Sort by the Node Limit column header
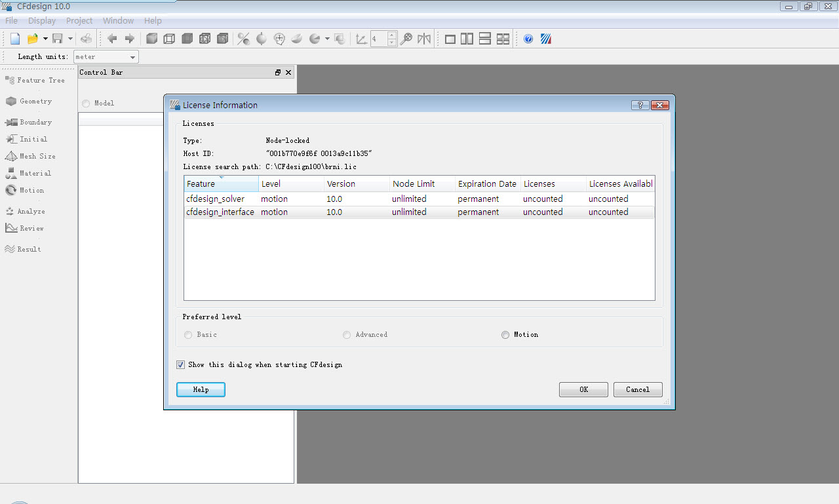This screenshot has height=504, width=839. (422, 184)
